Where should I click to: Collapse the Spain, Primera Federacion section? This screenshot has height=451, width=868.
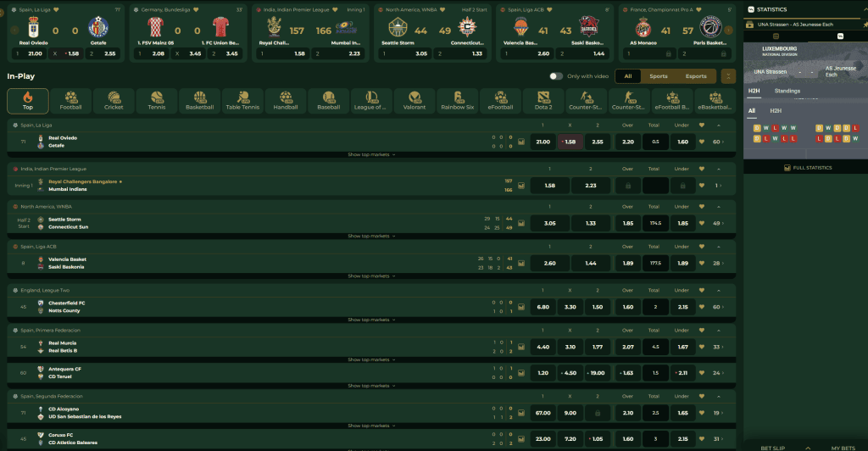719,330
